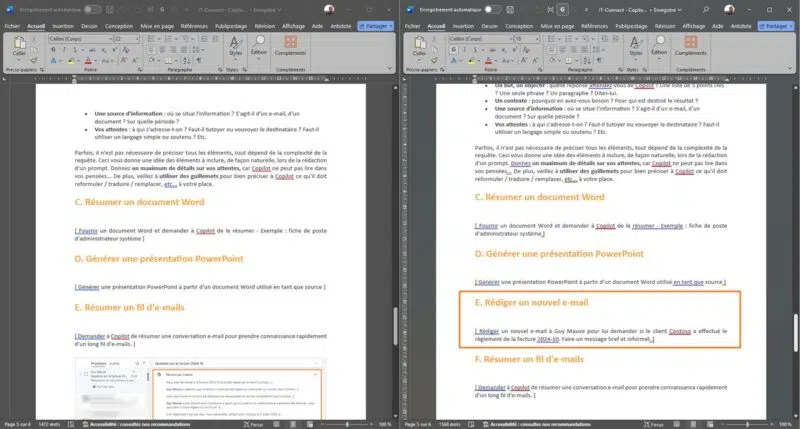This screenshot has height=429, width=800.
Task: Click the zoom slider in the right window's status bar
Action: [750, 424]
